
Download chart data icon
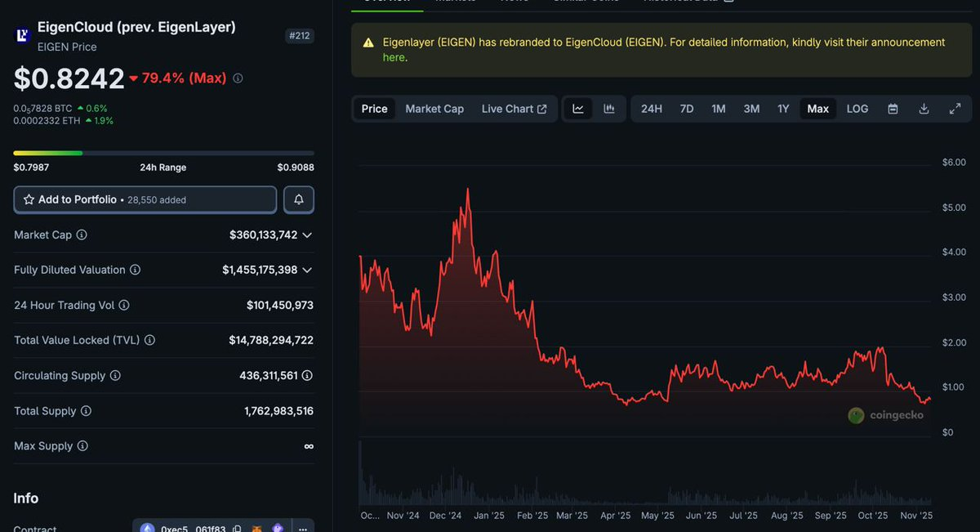pyautogui.click(x=924, y=109)
